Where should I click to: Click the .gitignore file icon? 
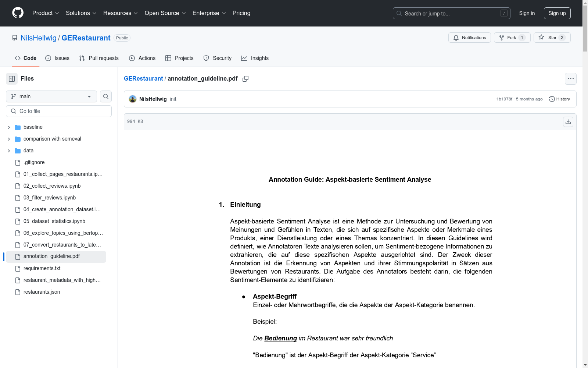coord(18,163)
